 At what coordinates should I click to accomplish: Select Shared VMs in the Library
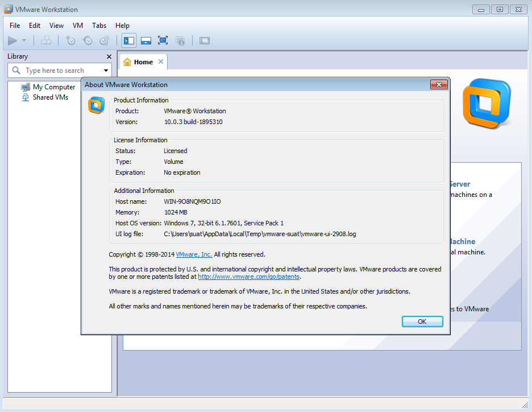[x=50, y=97]
